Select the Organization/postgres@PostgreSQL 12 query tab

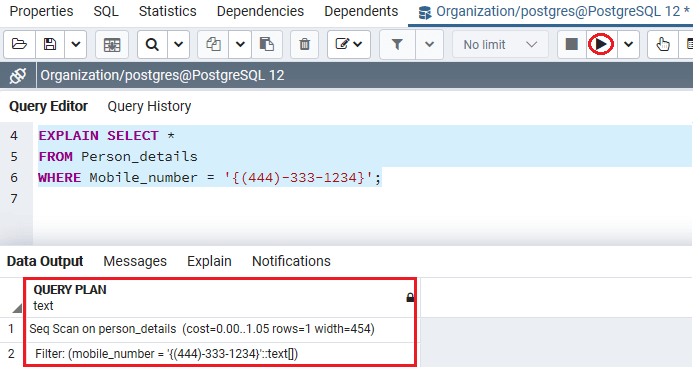[550, 12]
